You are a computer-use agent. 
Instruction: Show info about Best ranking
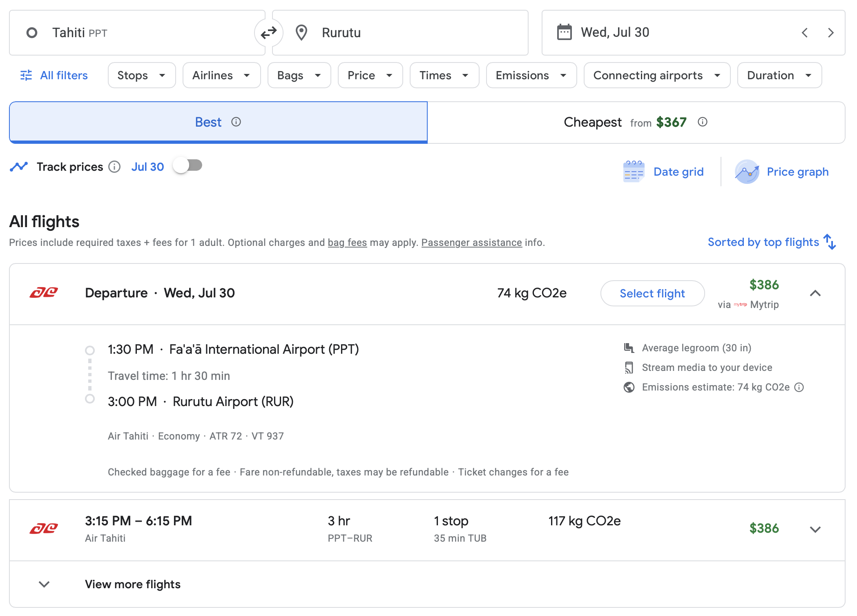point(236,122)
